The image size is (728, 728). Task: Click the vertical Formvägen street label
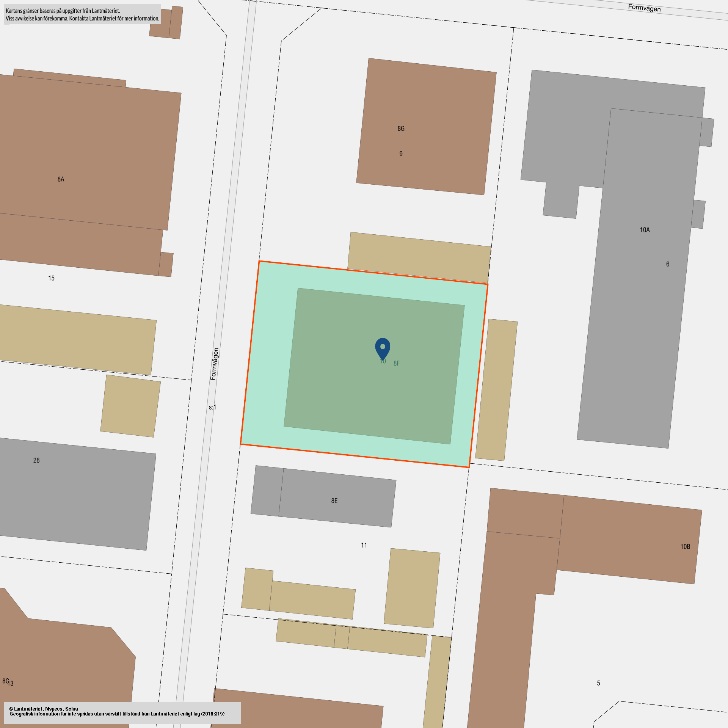215,364
